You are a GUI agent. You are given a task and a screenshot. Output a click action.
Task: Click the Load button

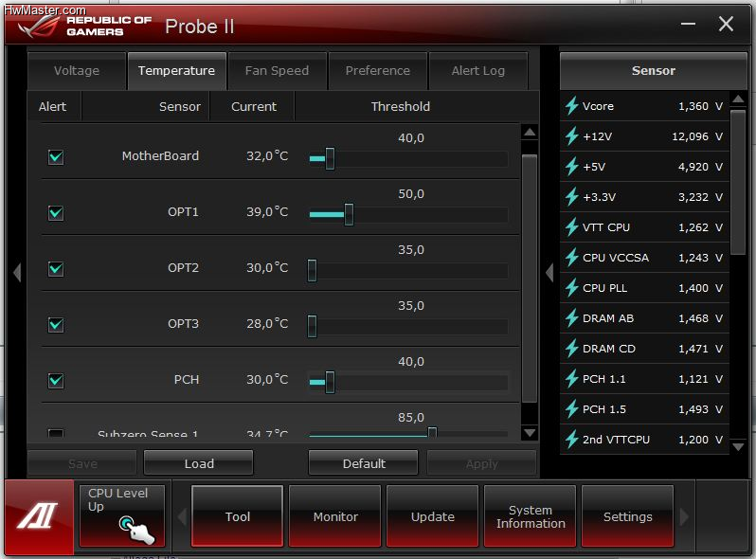(199, 463)
